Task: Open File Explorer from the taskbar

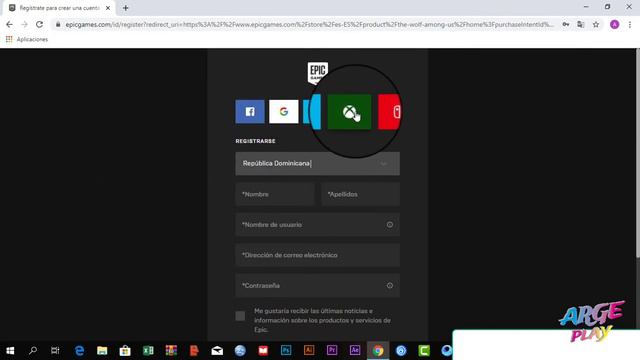Action: (102, 350)
